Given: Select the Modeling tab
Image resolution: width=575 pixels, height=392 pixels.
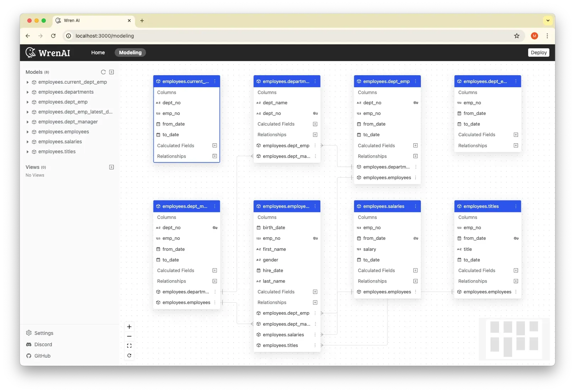Looking at the screenshot, I should pyautogui.click(x=130, y=53).
